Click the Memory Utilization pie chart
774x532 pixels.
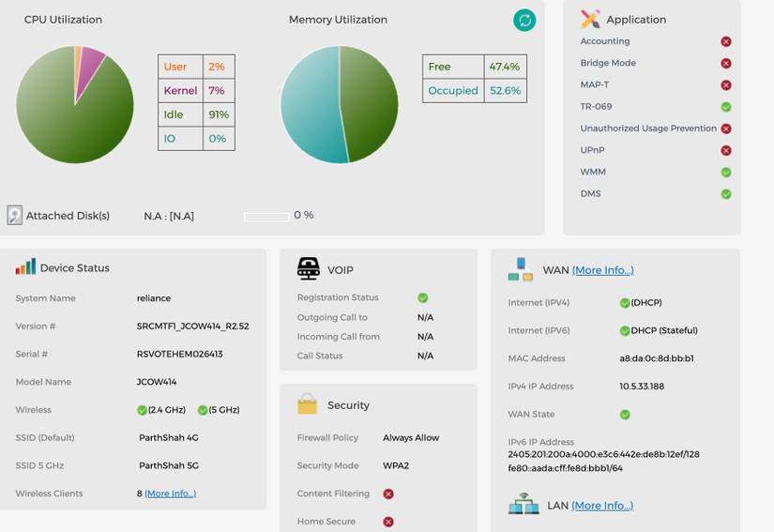(x=340, y=105)
